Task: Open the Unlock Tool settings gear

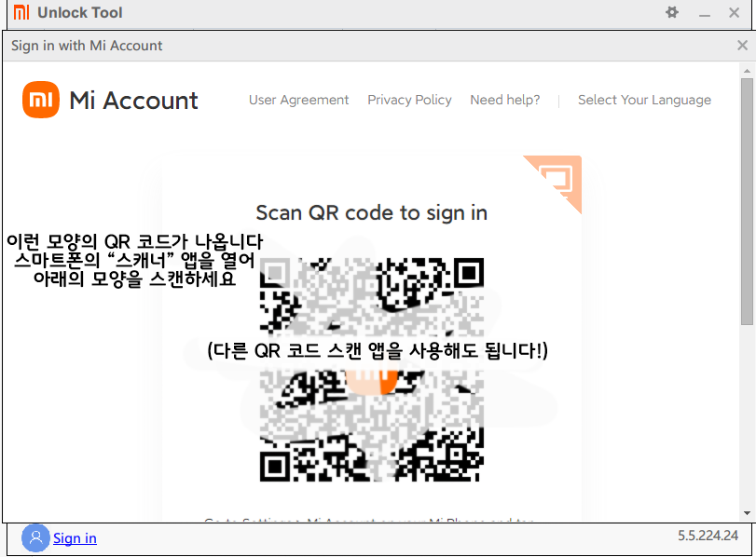Action: [x=671, y=12]
